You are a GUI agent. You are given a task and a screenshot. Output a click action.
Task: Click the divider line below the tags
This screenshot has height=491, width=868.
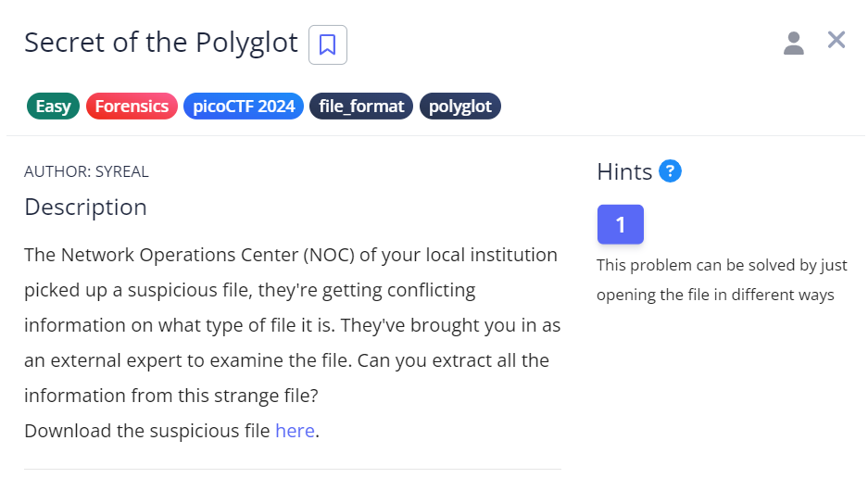point(435,135)
